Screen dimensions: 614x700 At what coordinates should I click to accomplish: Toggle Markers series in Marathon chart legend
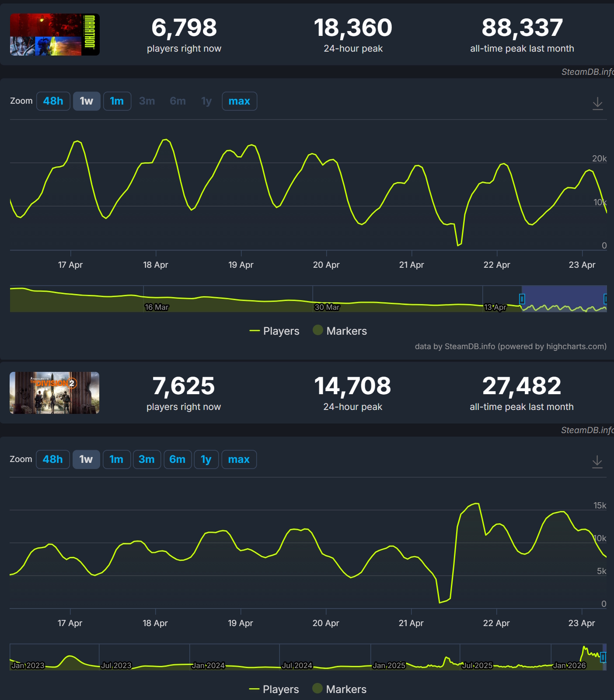coord(340,331)
